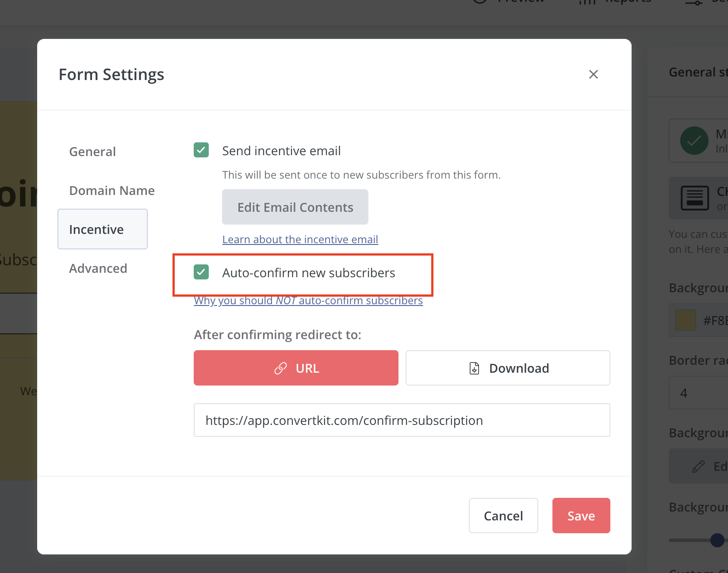The height and width of the screenshot is (573, 728).
Task: Click the Edit Email Contents button
Action: click(295, 207)
